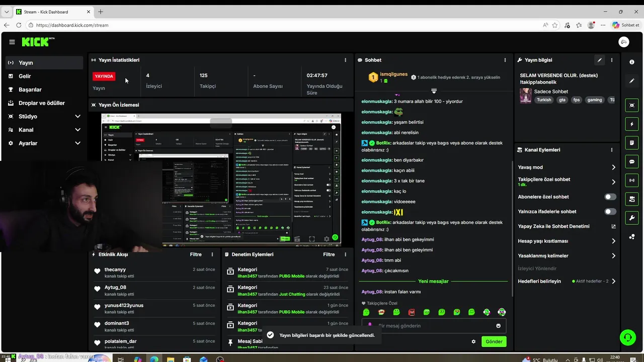Toggle the broadcast signal icon in the sidebar
644x362 pixels.
632,180
